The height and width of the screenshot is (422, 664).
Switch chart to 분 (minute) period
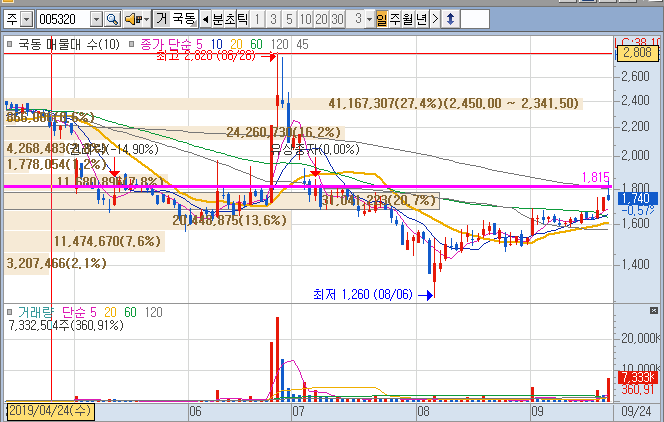(218, 19)
